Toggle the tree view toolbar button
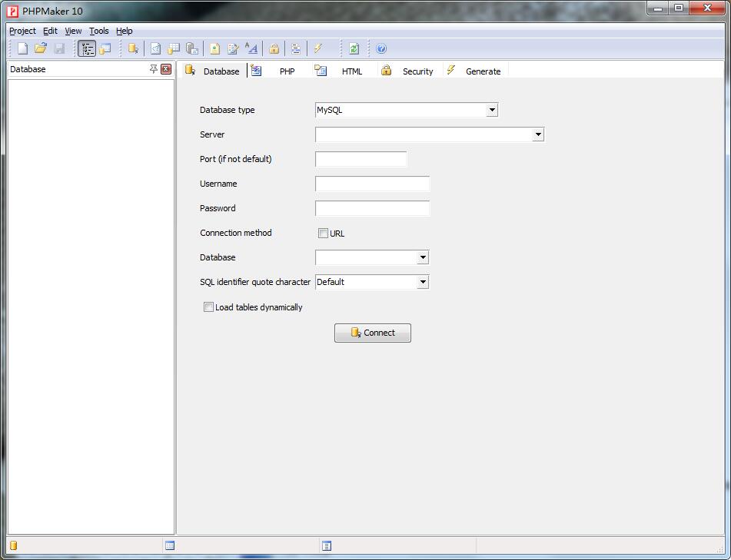This screenshot has width=731, height=560. coord(87,48)
